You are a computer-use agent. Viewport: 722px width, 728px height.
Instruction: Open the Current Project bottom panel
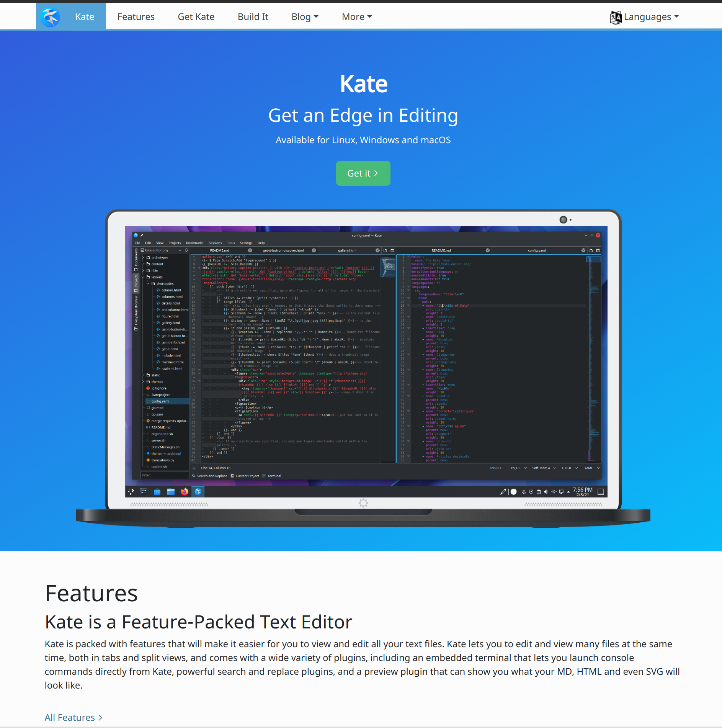click(x=245, y=476)
